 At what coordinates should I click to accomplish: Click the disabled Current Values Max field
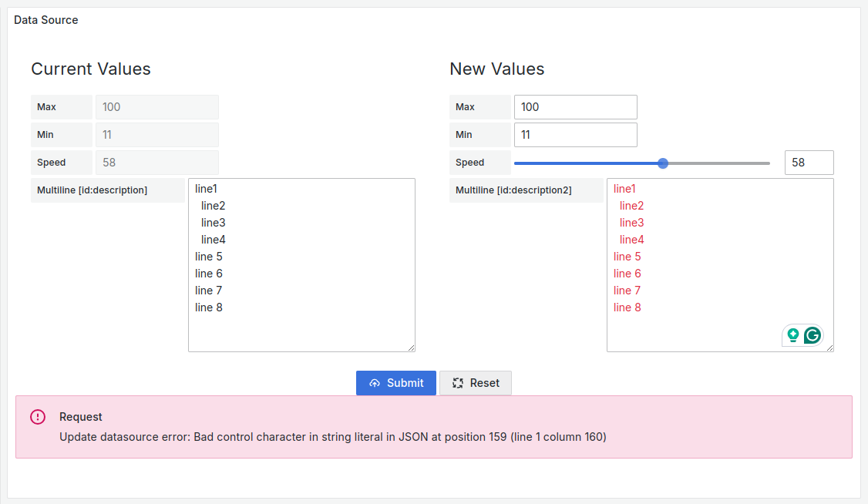(156, 107)
